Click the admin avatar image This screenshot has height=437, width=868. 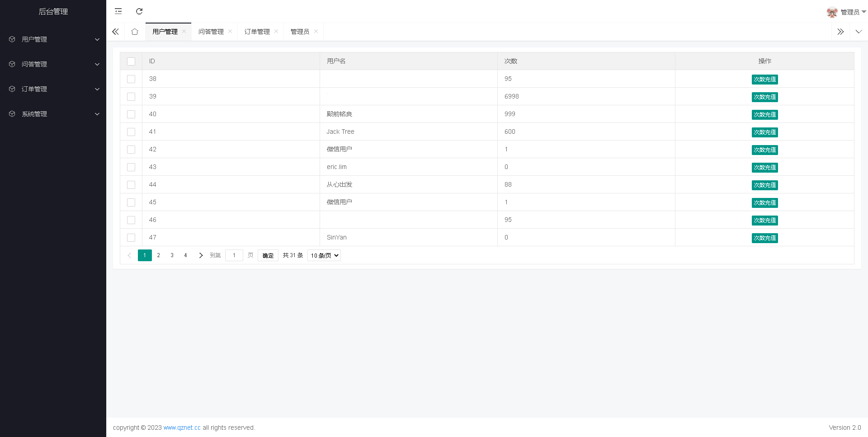(832, 12)
